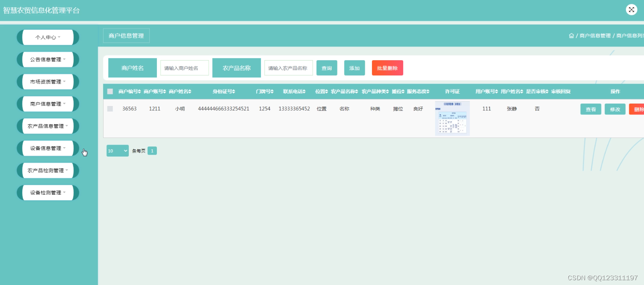Sort by 用户姓名 column header
The width and height of the screenshot is (644, 285).
[x=512, y=92]
